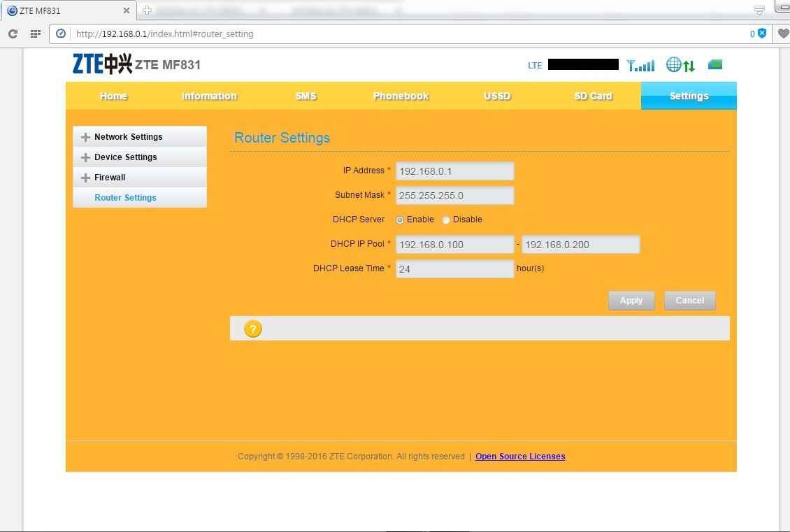
Task: Click the yellow help question mark icon
Action: click(253, 329)
